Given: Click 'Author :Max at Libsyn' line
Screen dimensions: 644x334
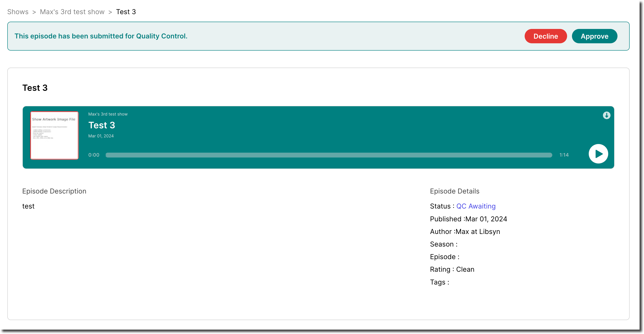Looking at the screenshot, I should pyautogui.click(x=465, y=232).
